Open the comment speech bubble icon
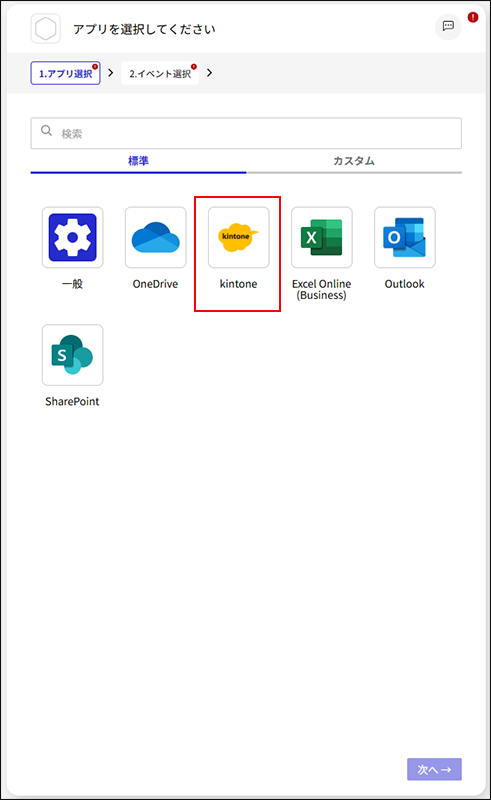 click(448, 26)
